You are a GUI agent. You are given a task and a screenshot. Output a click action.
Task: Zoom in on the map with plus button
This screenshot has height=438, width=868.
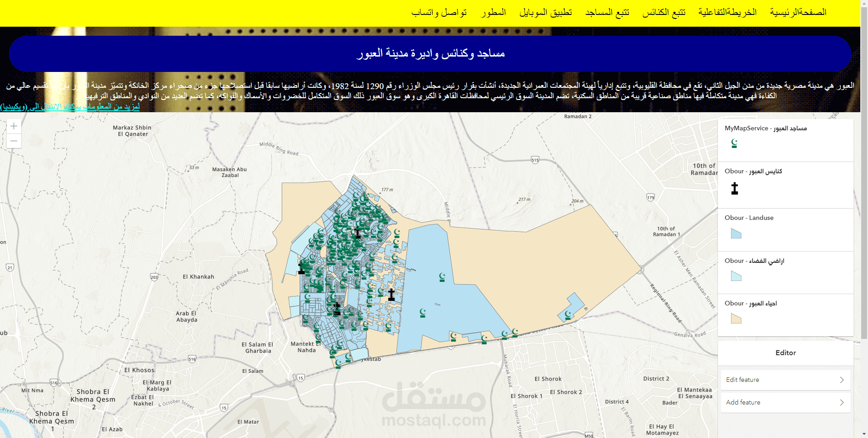click(14, 126)
